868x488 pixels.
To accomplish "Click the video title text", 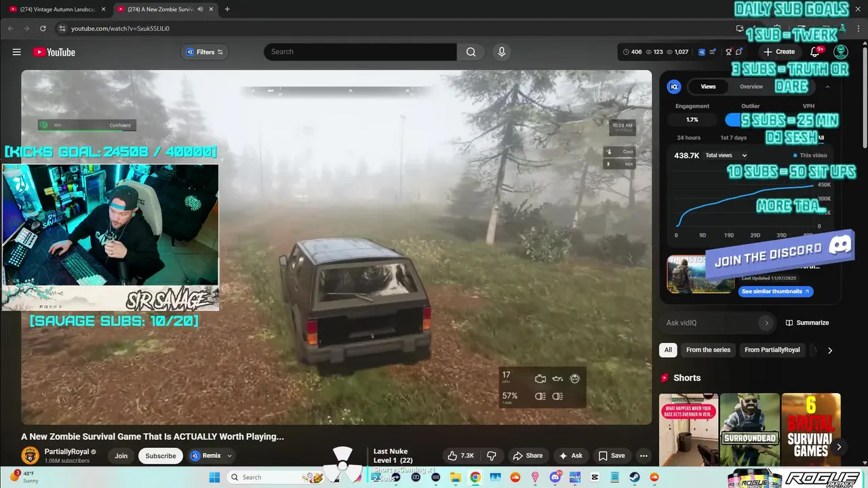I will pos(153,436).
